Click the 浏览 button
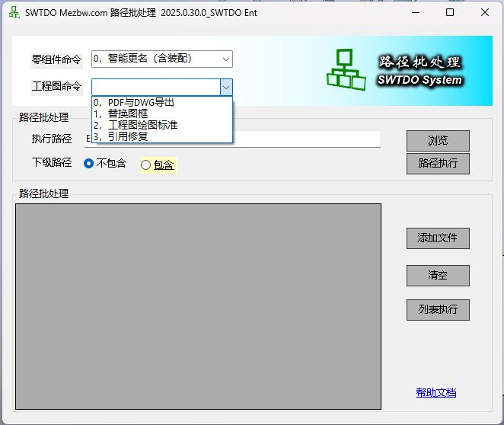This screenshot has height=425, width=504. (x=437, y=141)
